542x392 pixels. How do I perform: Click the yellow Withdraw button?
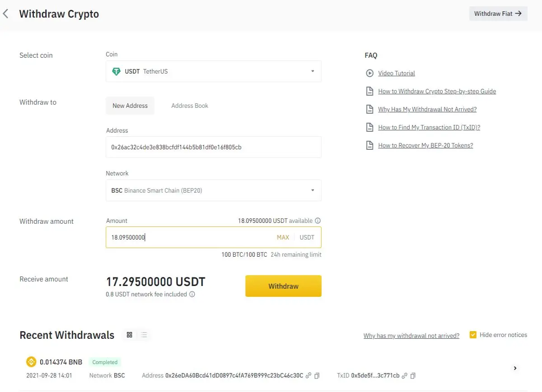(x=283, y=286)
